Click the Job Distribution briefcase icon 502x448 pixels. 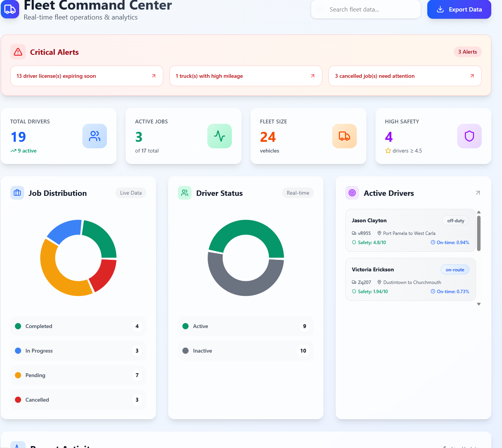(17, 193)
